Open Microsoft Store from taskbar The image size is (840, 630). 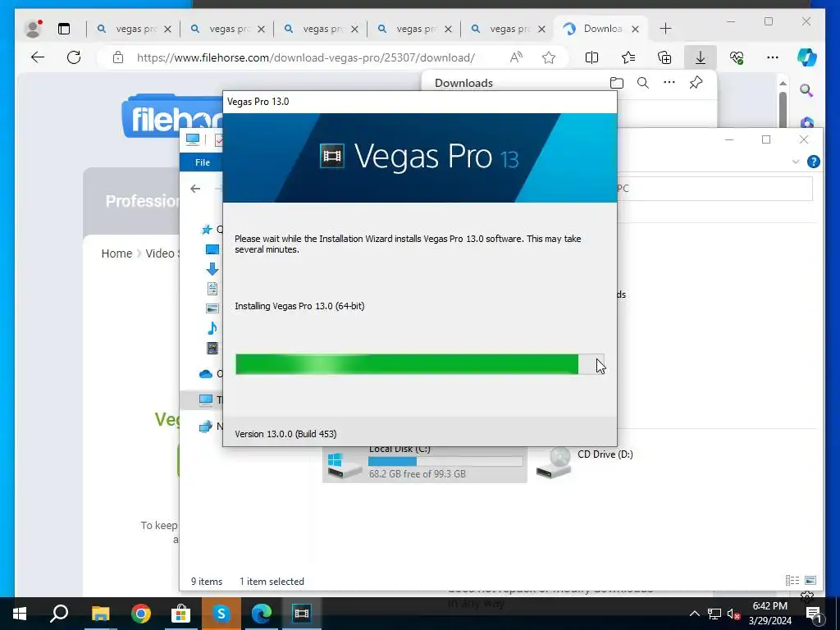pos(180,614)
